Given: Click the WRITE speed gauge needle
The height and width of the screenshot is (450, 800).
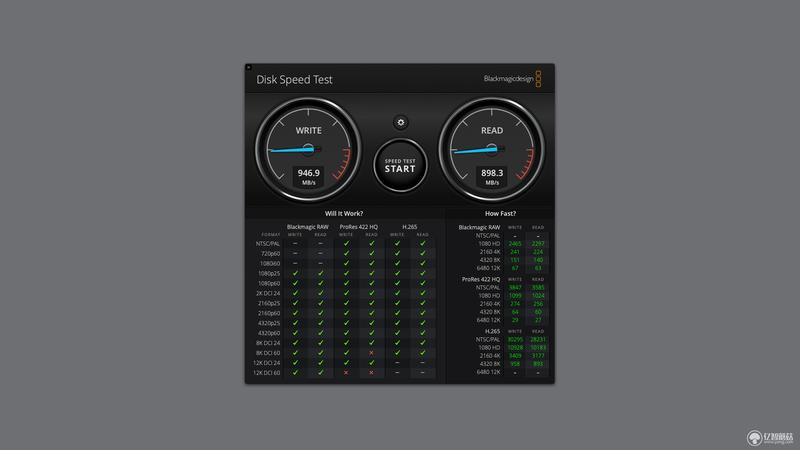Looking at the screenshot, I should click(292, 150).
